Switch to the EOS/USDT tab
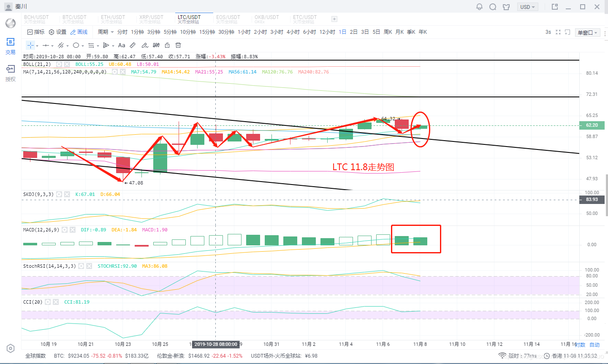608x364 pixels. click(228, 19)
